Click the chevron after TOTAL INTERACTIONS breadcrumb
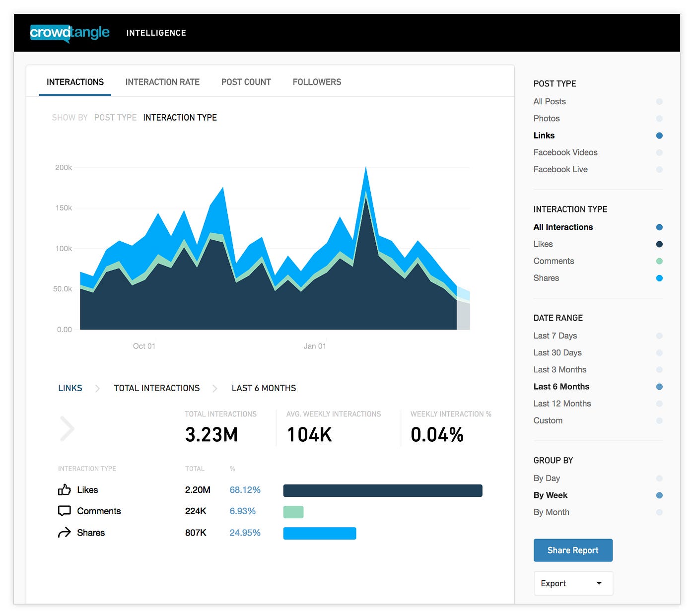Image resolution: width=695 pixels, height=616 pixels. coord(215,388)
